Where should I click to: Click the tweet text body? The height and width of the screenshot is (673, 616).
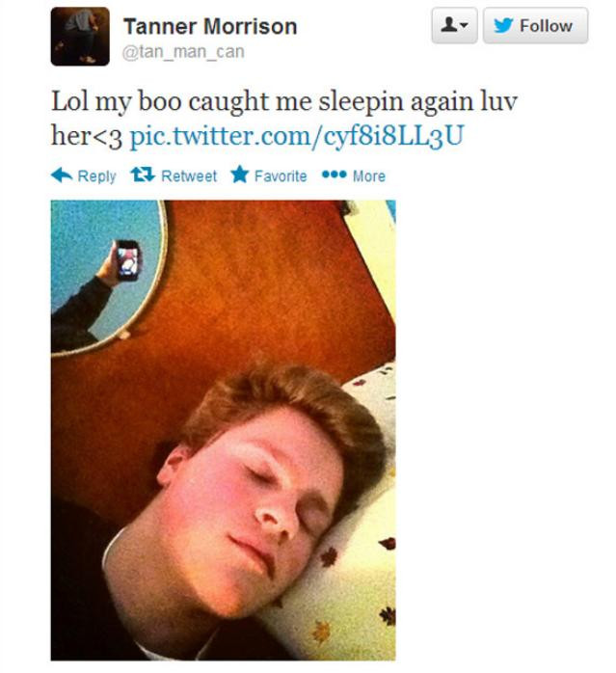[284, 119]
